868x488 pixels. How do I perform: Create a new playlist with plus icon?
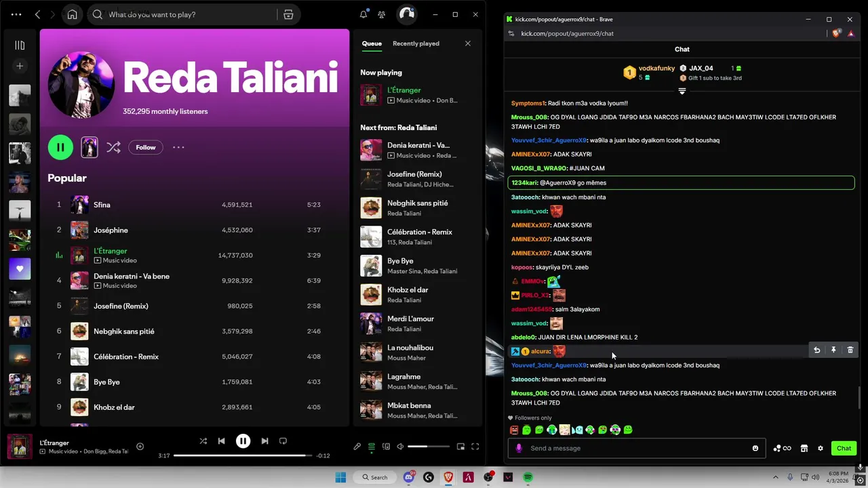click(20, 66)
